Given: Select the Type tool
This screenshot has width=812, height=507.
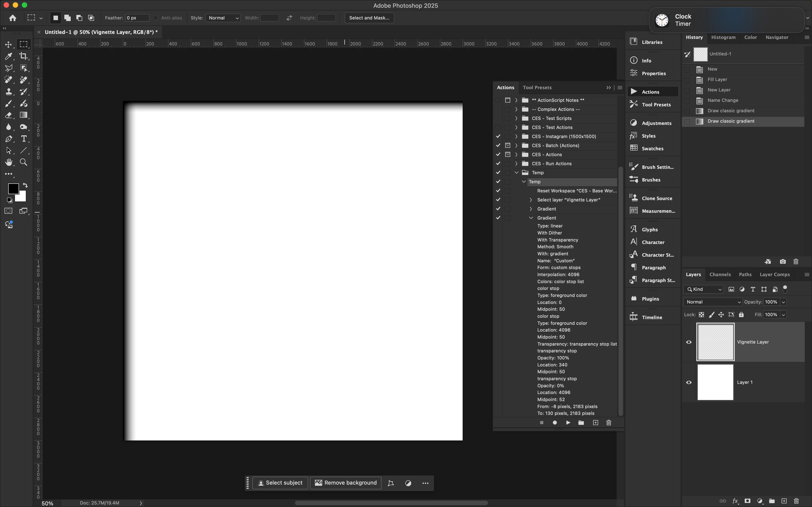Looking at the screenshot, I should click(x=24, y=139).
